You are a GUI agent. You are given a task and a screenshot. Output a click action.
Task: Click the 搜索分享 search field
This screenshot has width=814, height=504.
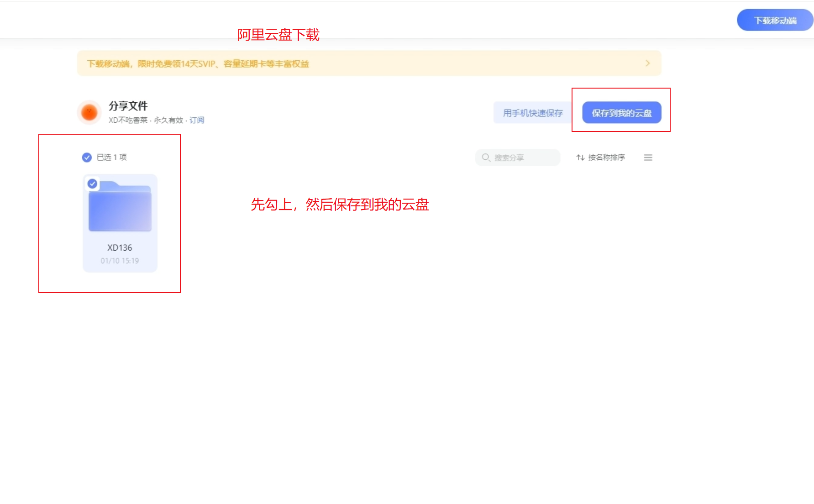tap(518, 157)
